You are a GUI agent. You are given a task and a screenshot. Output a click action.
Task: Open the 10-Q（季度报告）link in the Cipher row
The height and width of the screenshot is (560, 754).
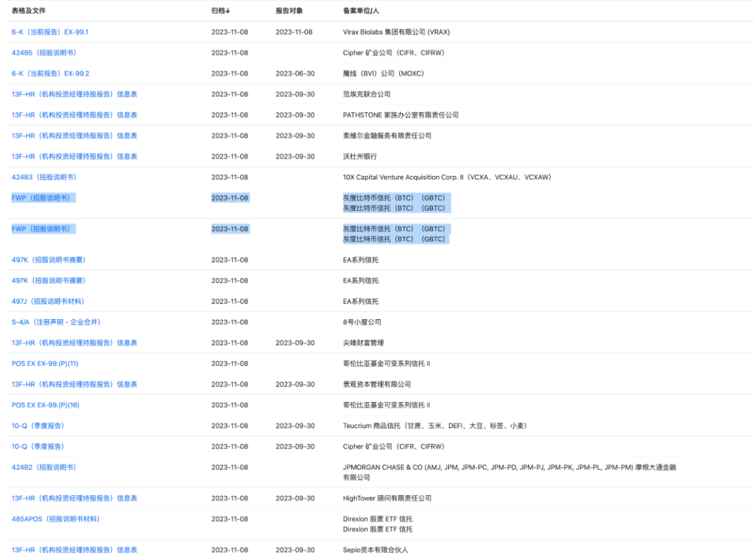coord(38,446)
